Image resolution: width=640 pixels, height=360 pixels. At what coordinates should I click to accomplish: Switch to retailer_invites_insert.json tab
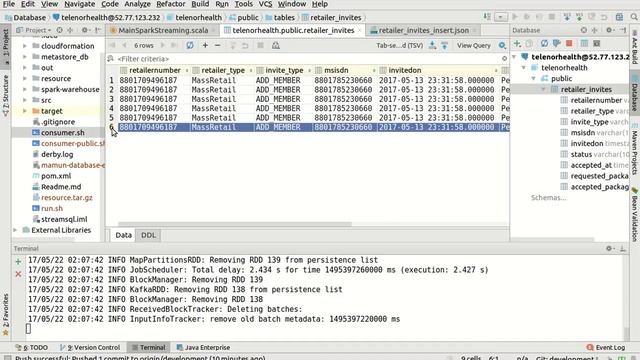point(424,30)
